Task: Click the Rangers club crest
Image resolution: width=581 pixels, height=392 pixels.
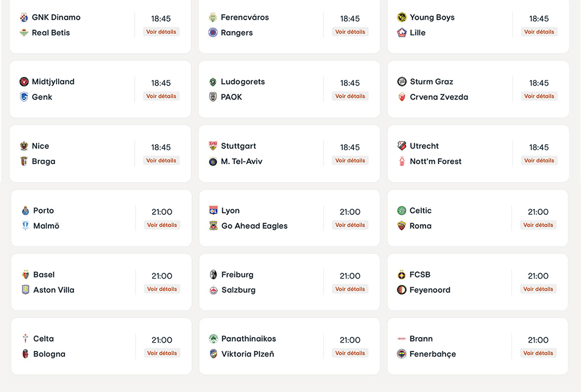Action: (213, 33)
